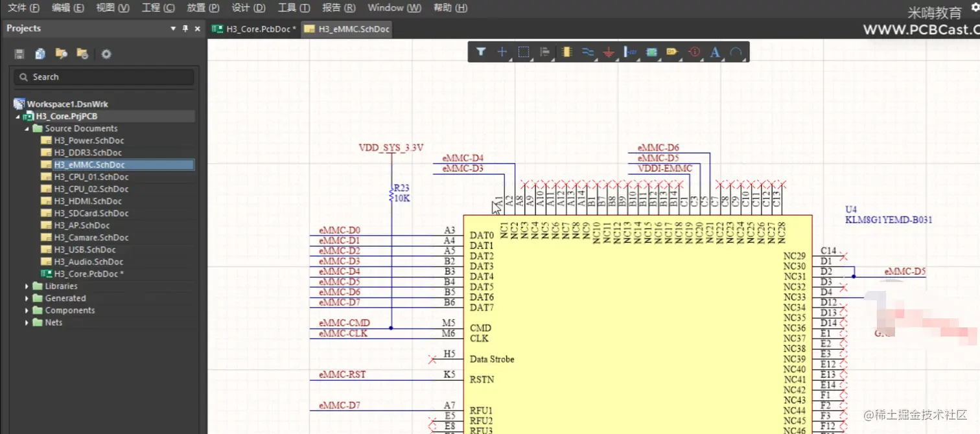Open the 报告 (R) menu

click(x=338, y=8)
